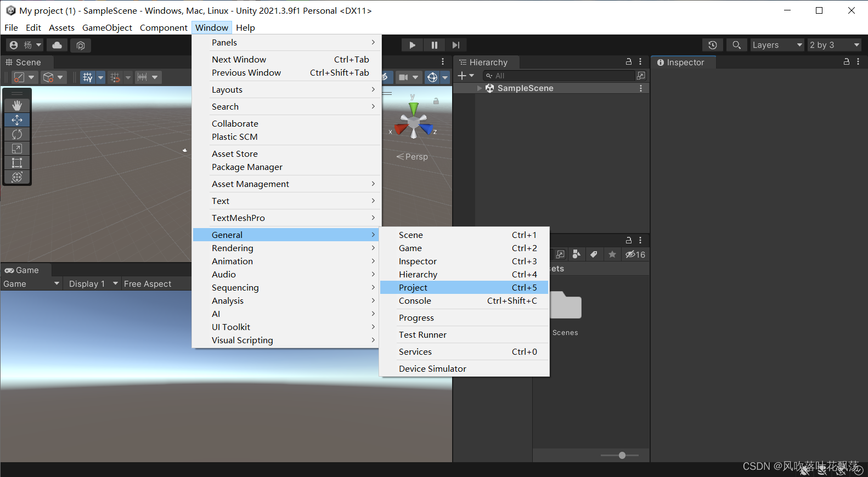Select Package Manager in Window menu
868x477 pixels.
click(286, 167)
